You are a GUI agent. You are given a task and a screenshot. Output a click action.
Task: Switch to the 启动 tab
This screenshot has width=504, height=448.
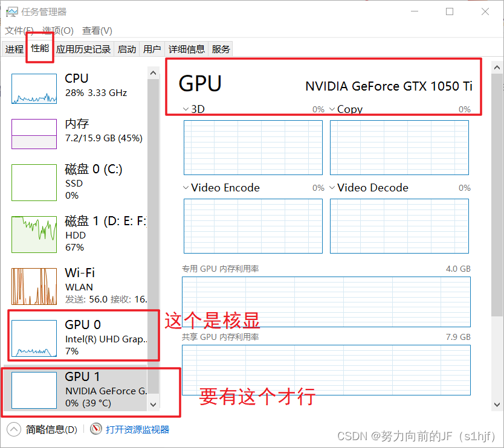click(127, 49)
